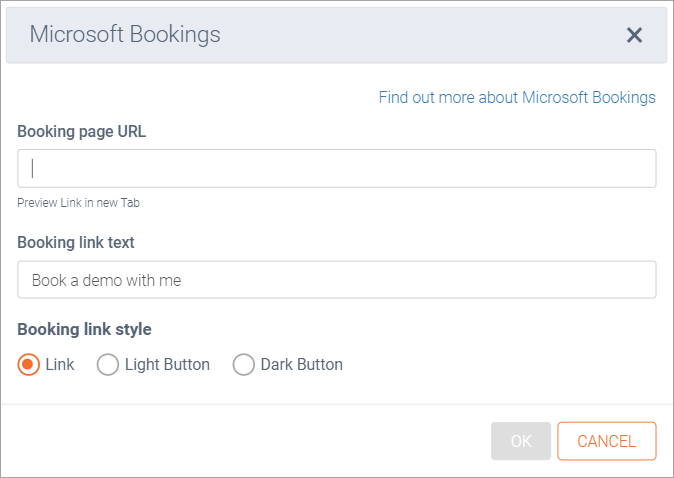Image resolution: width=674 pixels, height=478 pixels.
Task: Focus the Booking link text input box
Action: [336, 280]
